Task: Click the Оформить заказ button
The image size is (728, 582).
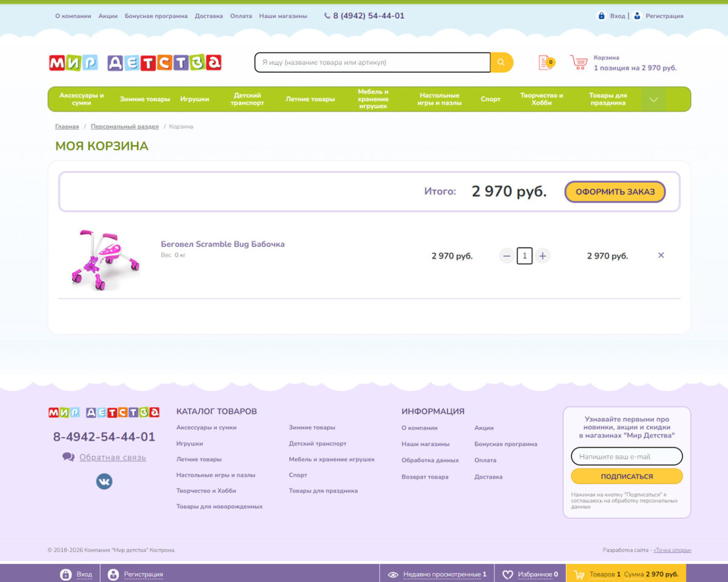Action: [x=615, y=192]
